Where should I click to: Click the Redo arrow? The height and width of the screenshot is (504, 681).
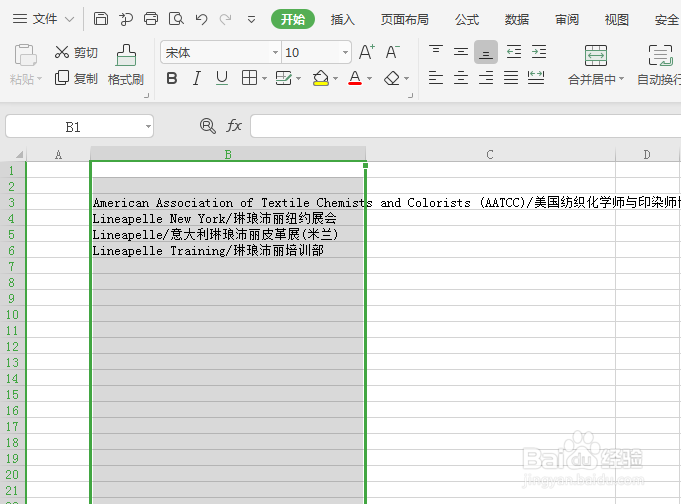(x=225, y=19)
